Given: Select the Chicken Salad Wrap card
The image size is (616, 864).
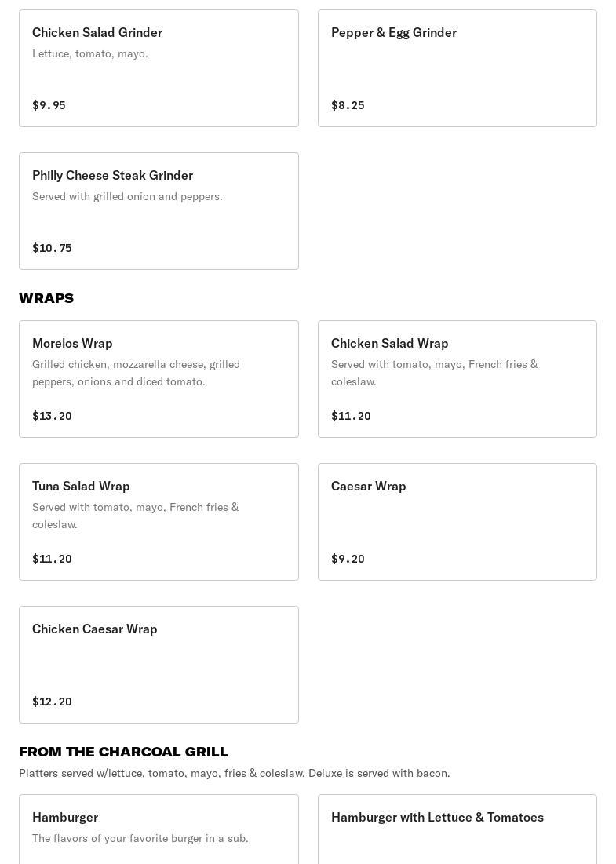Looking at the screenshot, I should click(x=457, y=379).
